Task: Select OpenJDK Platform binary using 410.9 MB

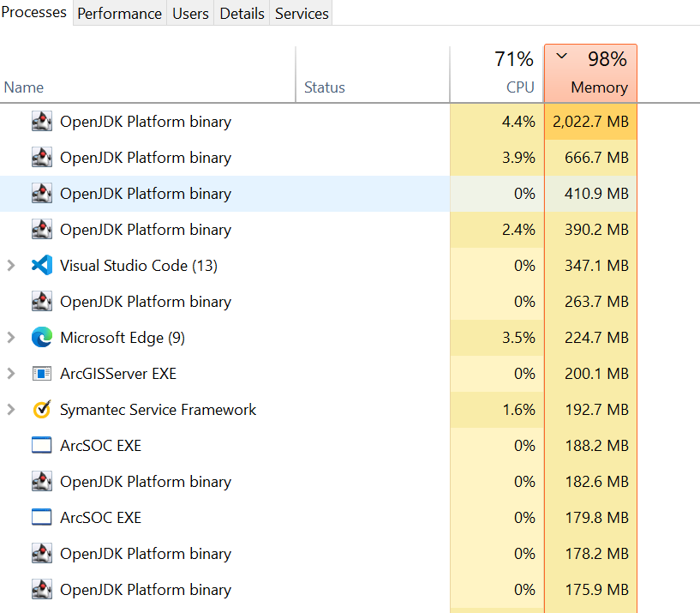Action: (146, 194)
